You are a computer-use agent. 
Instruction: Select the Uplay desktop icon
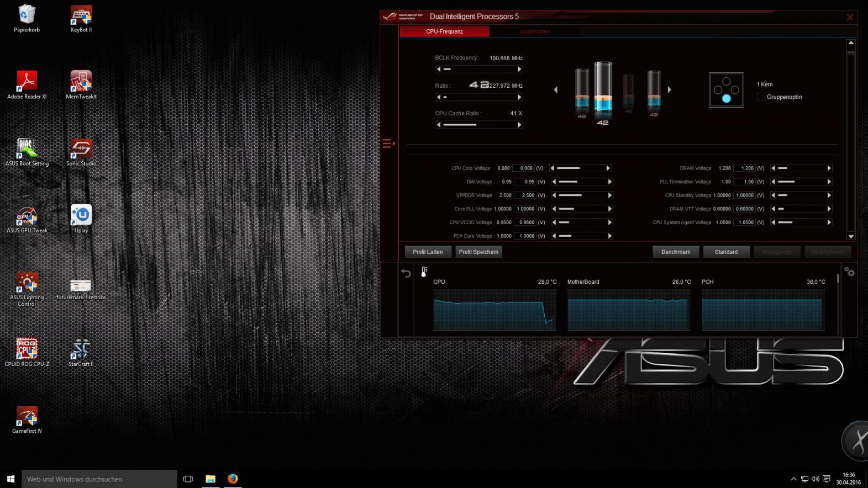(x=81, y=219)
